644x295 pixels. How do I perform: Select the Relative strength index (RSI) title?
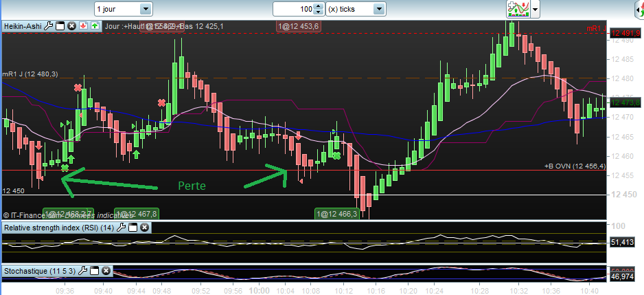[x=60, y=227]
